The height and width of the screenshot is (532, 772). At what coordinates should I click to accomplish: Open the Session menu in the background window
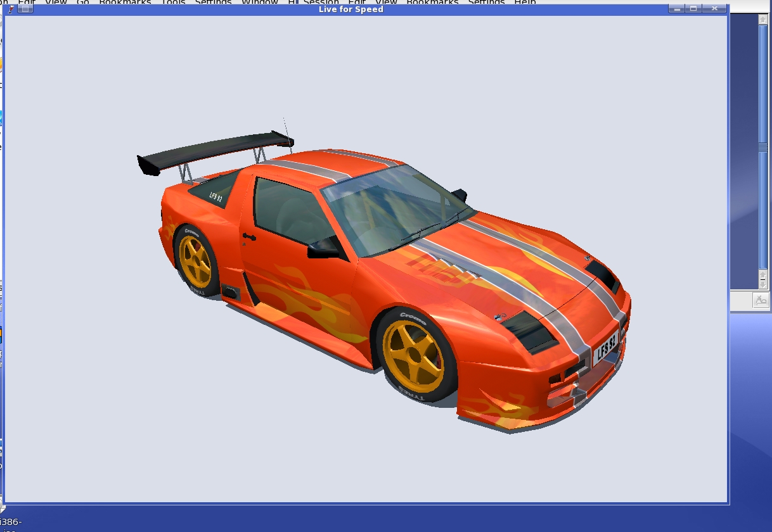point(321,3)
